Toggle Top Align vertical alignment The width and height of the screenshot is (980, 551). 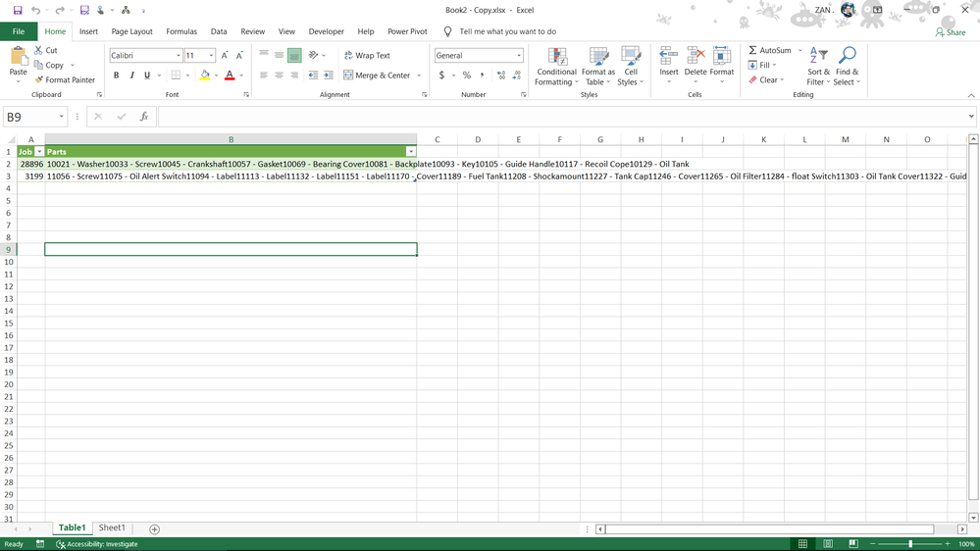[x=264, y=55]
